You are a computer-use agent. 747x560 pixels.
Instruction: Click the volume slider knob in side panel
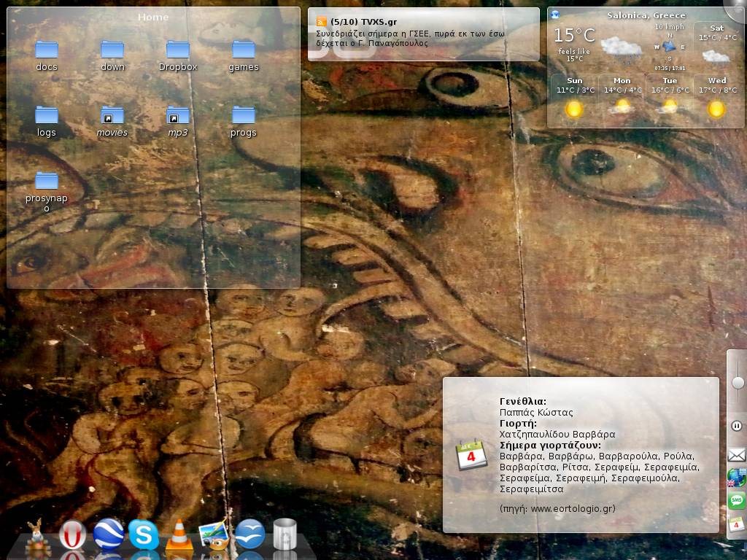click(738, 382)
